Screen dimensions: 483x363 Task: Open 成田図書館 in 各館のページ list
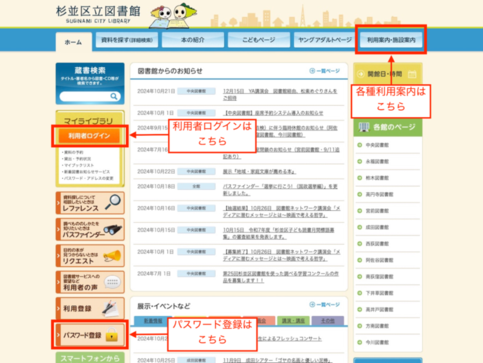click(x=377, y=227)
